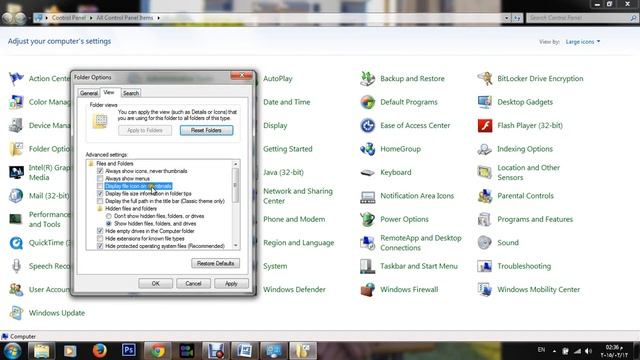
Task: Click the Troubleshooting icon
Action: point(484,266)
